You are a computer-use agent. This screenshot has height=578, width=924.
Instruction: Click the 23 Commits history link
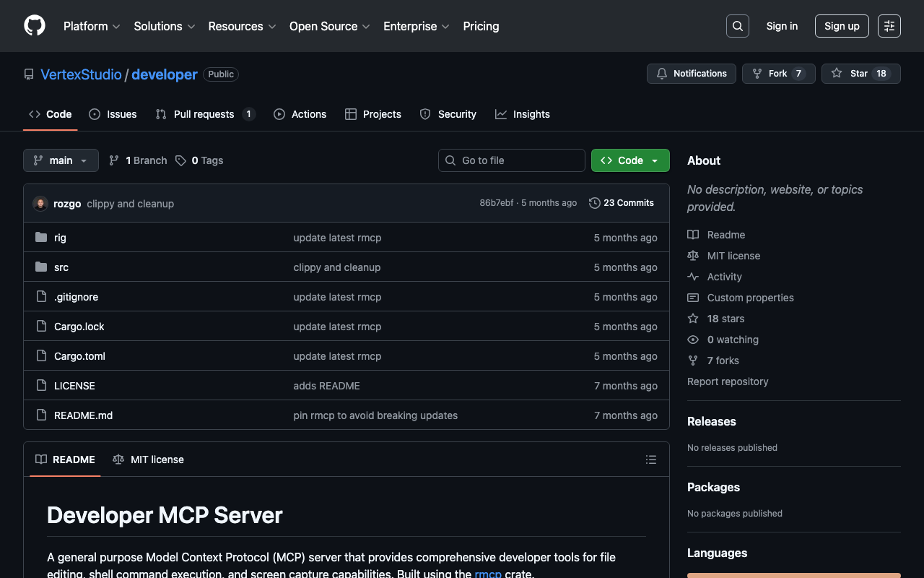coord(621,203)
